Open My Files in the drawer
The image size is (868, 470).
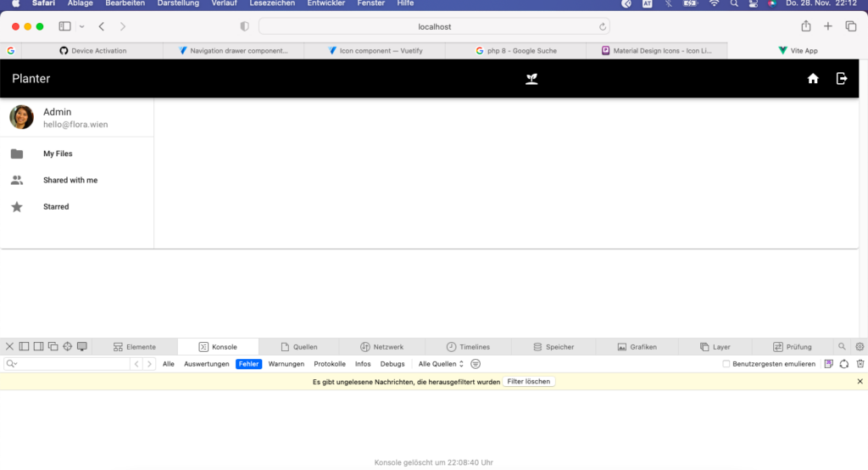(x=77, y=154)
